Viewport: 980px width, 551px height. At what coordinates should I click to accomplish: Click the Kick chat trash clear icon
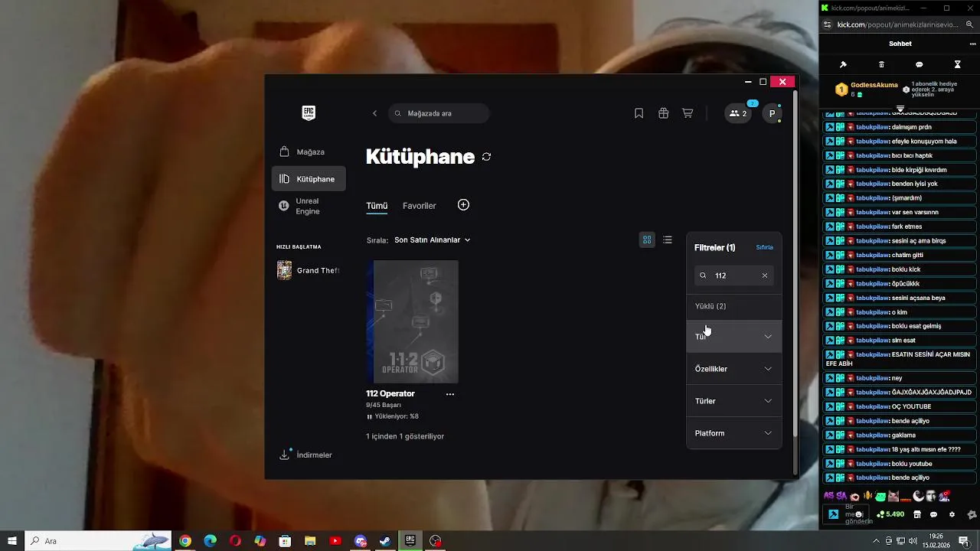pyautogui.click(x=881, y=65)
